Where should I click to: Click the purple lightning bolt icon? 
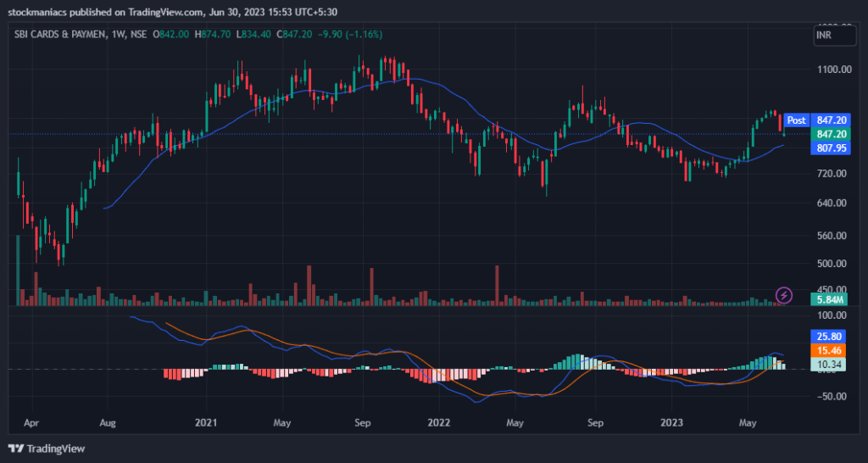[x=784, y=294]
